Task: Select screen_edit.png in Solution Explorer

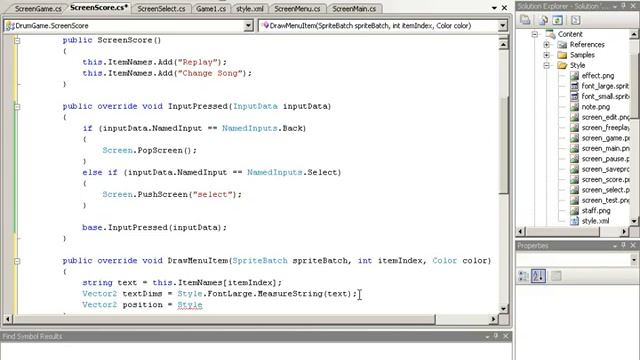Action: point(605,117)
